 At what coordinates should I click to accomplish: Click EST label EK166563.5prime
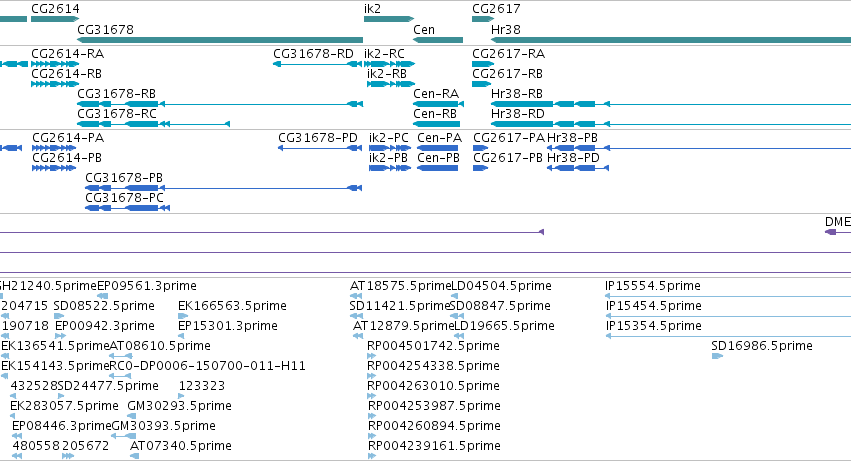click(232, 306)
